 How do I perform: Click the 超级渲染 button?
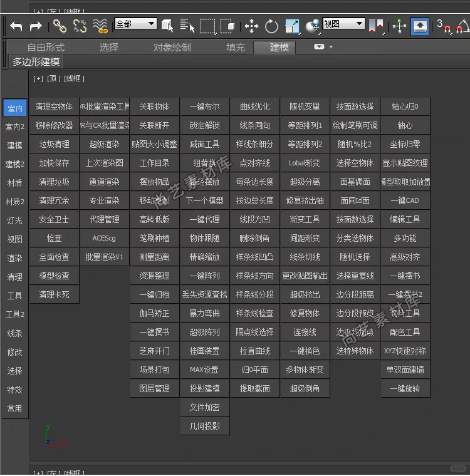105,144
